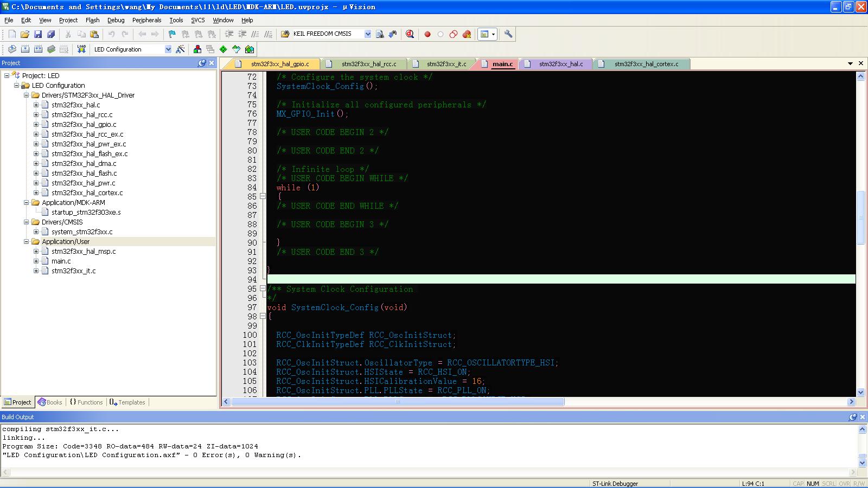Click the Undo arrow icon

pos(111,34)
